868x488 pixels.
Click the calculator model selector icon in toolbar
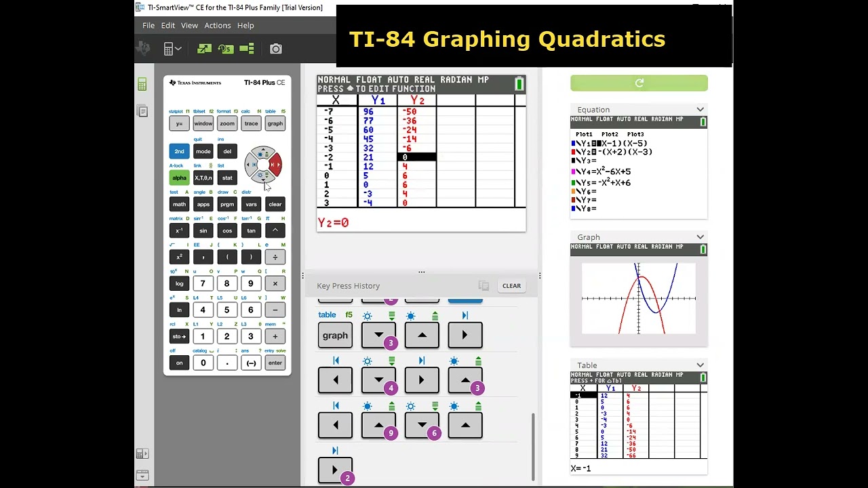172,49
